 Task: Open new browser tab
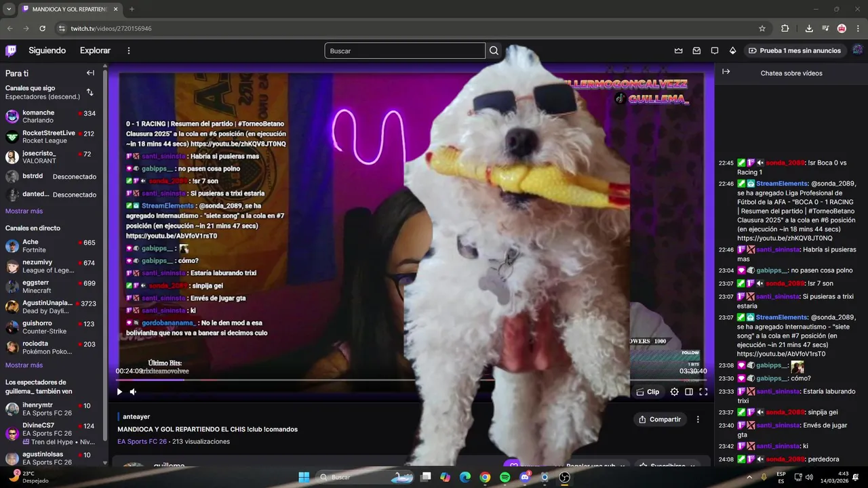(132, 9)
